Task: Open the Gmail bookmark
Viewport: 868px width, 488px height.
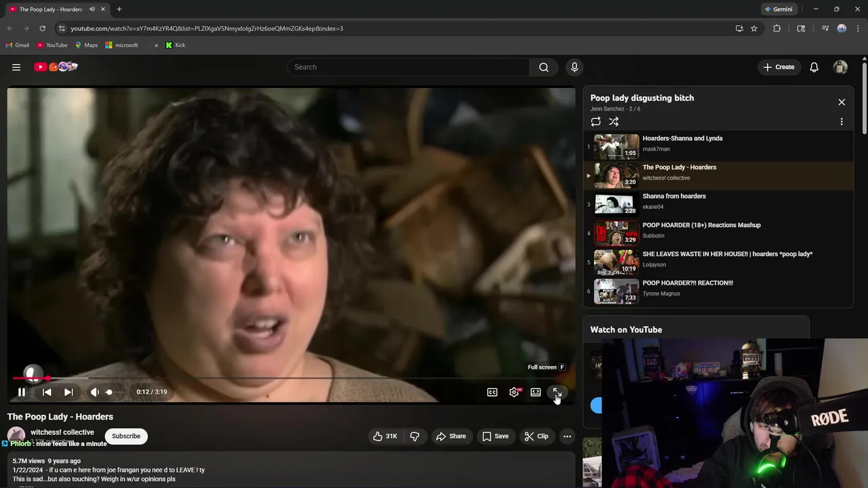Action: coord(18,45)
